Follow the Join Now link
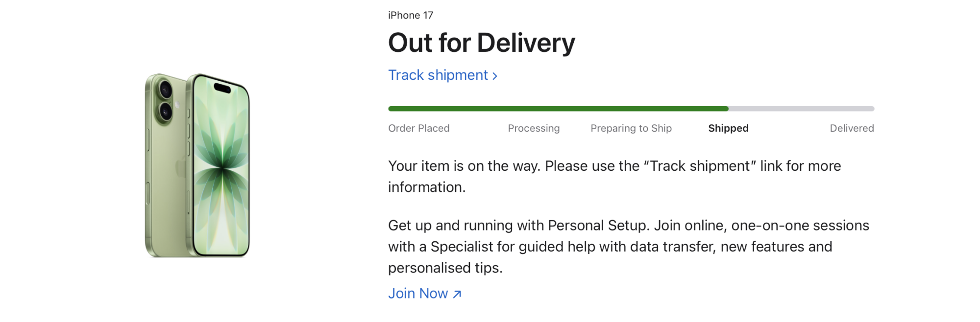The image size is (980, 322). click(418, 293)
